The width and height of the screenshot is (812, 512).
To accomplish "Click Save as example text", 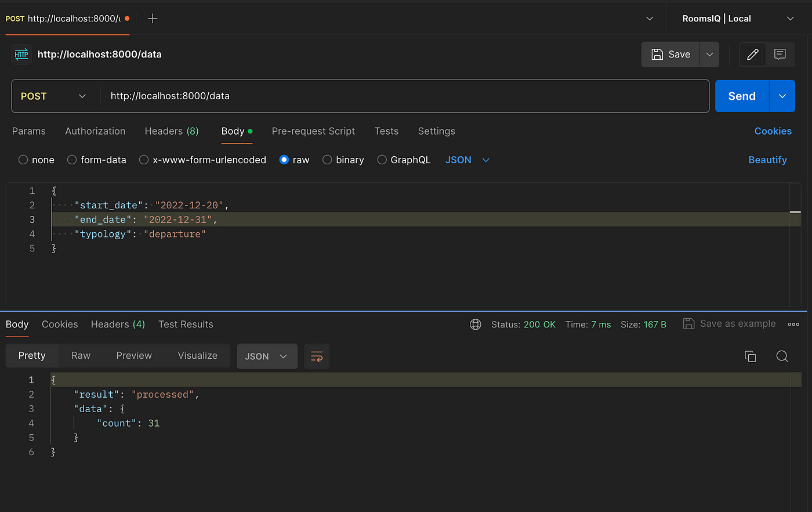I will pos(738,324).
